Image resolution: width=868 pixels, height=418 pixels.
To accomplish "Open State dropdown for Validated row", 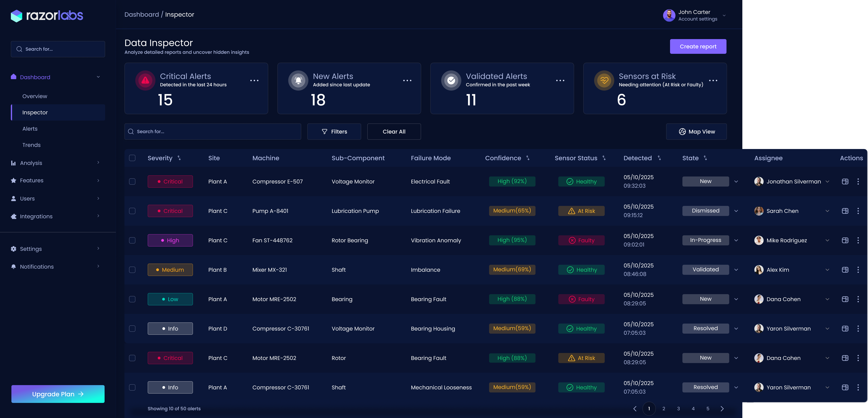I will pos(736,270).
